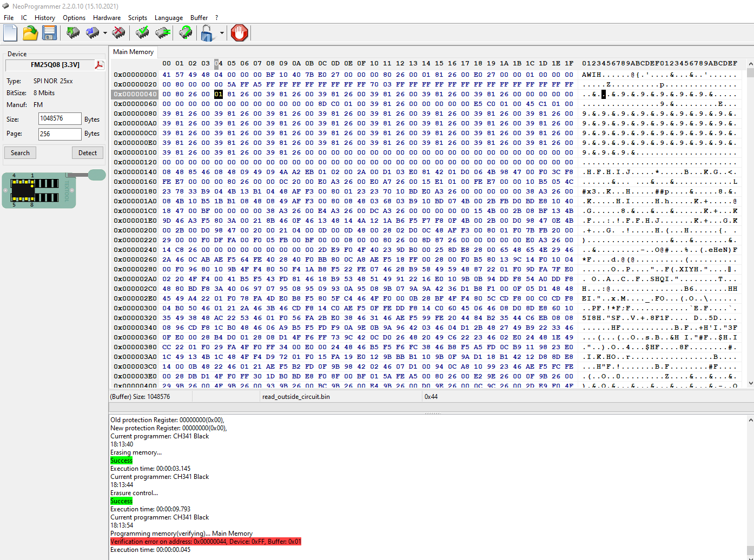Read IC chip (green arrow icon)
754x560 pixels.
click(x=73, y=33)
